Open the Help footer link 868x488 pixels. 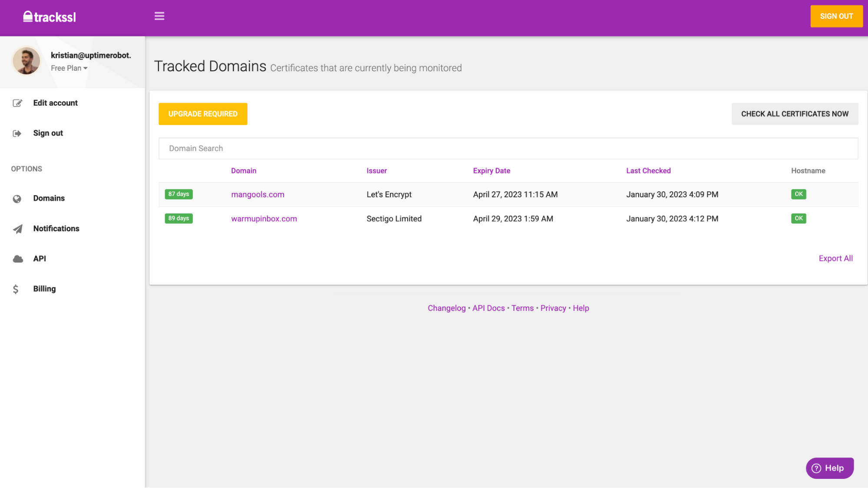(x=581, y=308)
